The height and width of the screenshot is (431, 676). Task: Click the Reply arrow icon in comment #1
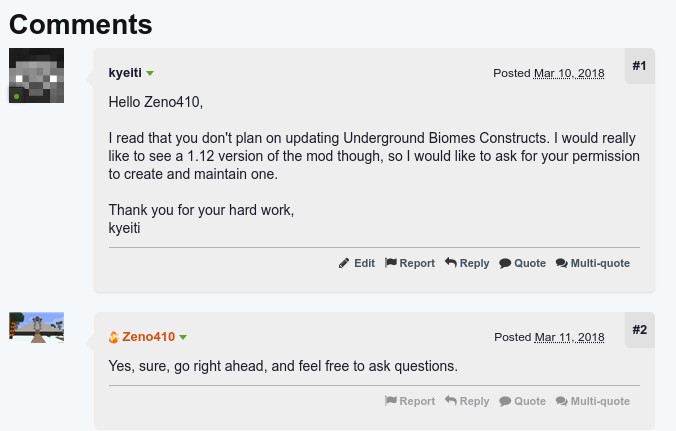[x=451, y=263]
